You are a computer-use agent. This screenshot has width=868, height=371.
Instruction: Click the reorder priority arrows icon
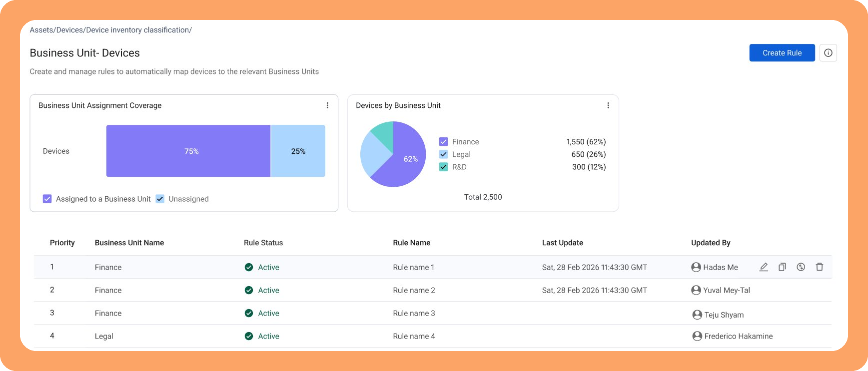tap(801, 267)
